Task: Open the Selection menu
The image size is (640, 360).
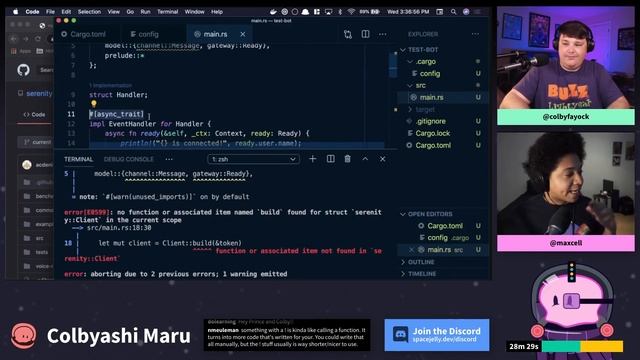Action: (x=89, y=12)
